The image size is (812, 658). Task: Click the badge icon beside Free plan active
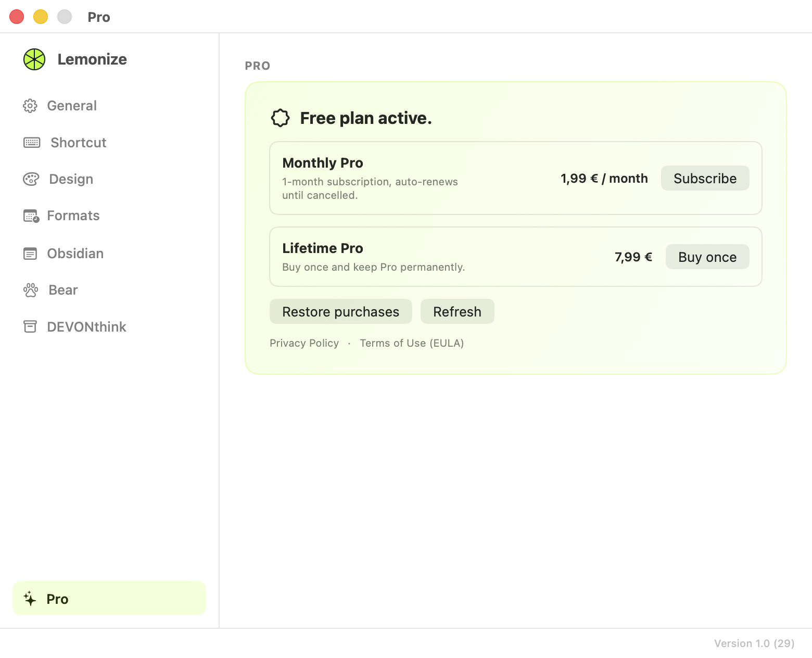pos(281,118)
